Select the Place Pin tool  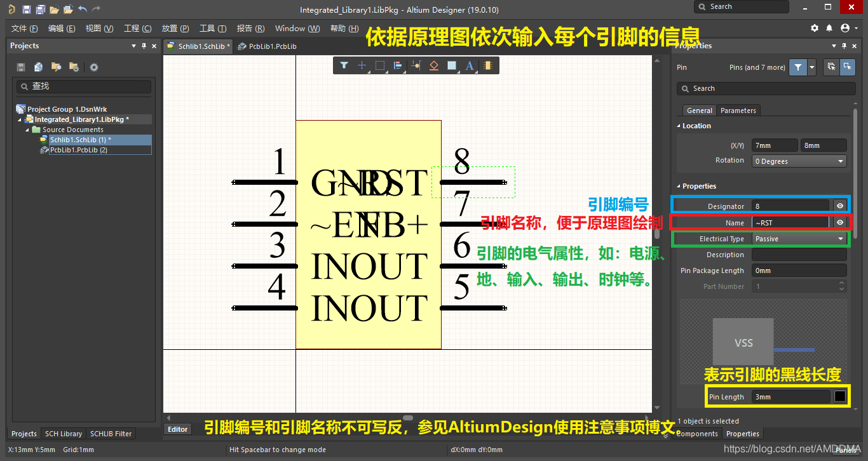(416, 65)
